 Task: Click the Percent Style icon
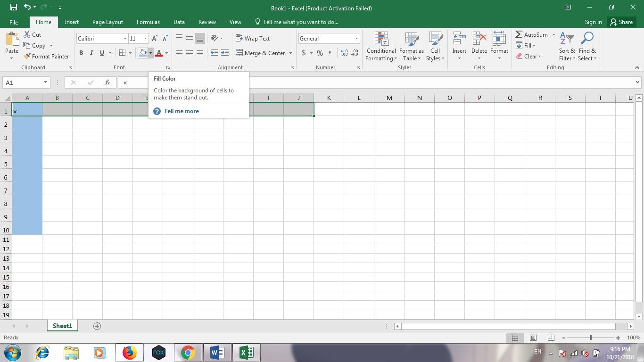(320, 53)
